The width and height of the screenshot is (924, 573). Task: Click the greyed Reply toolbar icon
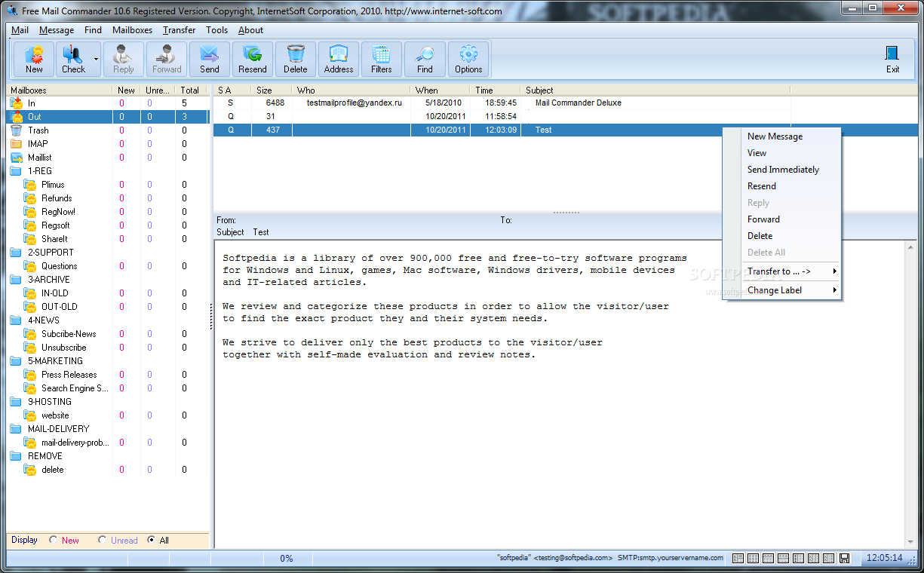coord(123,59)
